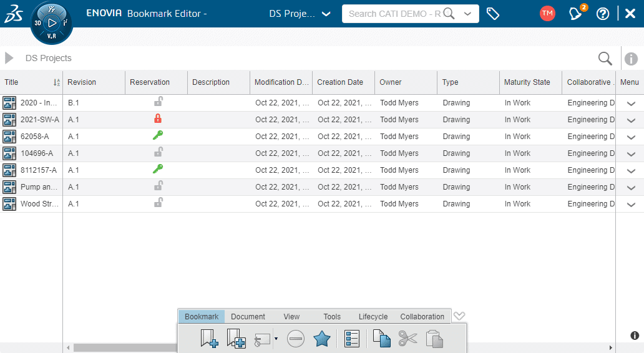Click the Revision column header

(x=94, y=82)
